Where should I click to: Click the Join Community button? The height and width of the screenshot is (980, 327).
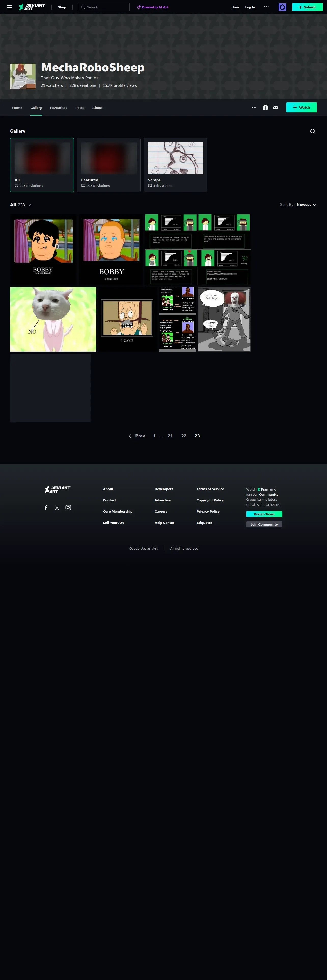(x=264, y=525)
